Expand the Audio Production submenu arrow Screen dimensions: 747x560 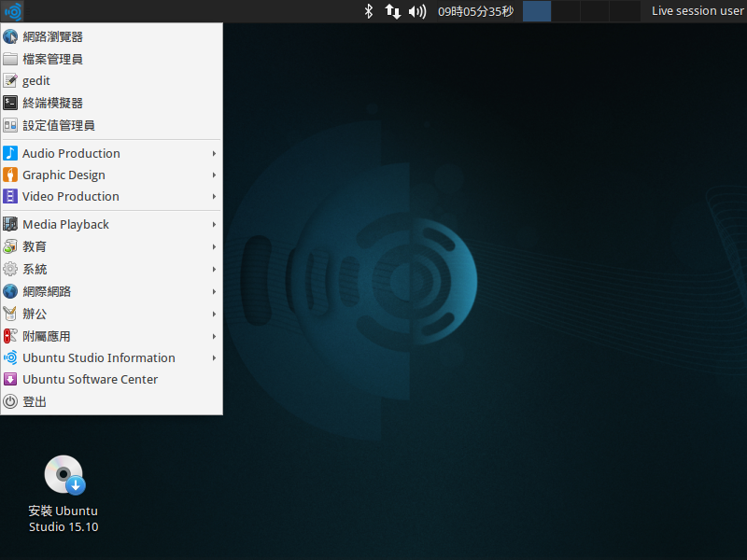point(215,153)
